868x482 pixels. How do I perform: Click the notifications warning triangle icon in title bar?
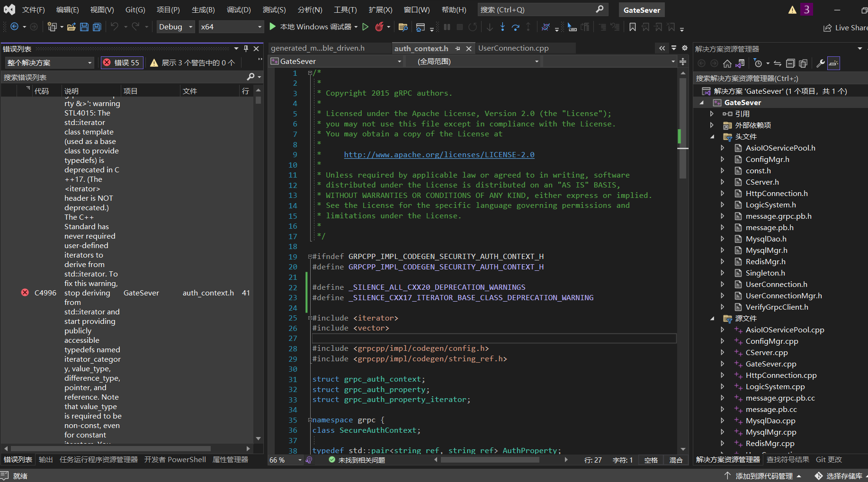click(x=792, y=10)
